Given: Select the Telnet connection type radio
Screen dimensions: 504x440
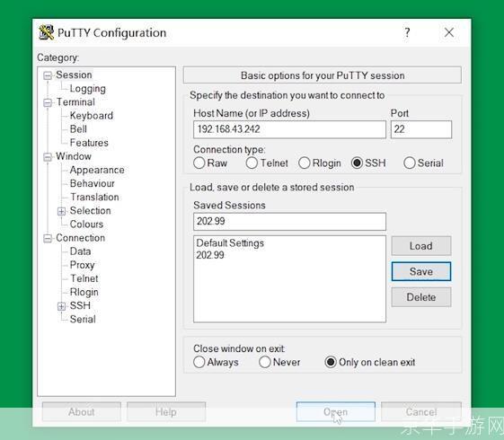Looking at the screenshot, I should 252,163.
